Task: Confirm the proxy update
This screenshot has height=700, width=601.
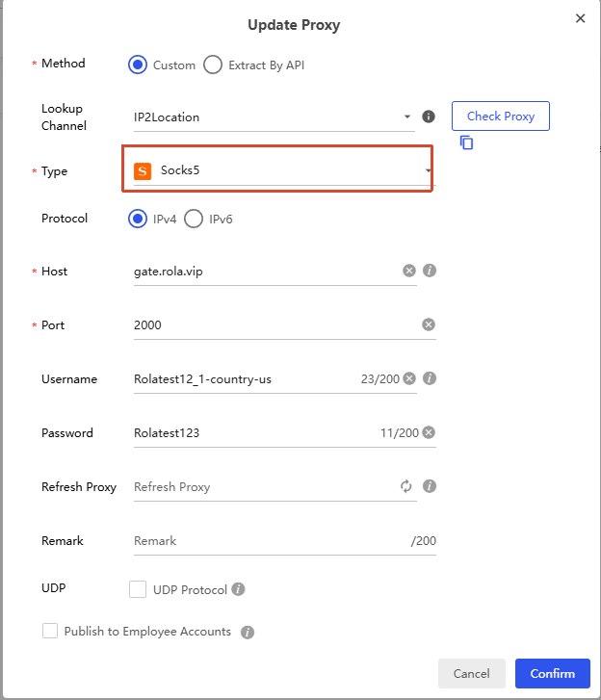Action: [552, 673]
